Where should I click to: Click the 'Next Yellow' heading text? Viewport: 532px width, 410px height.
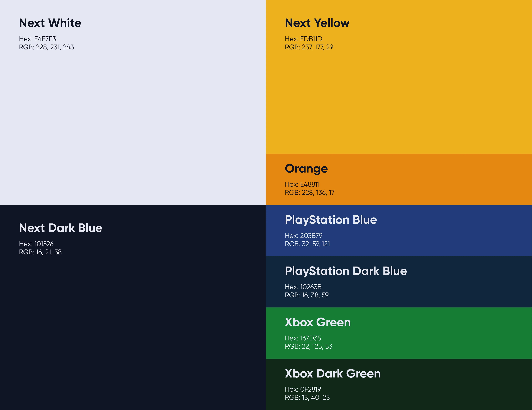(x=317, y=23)
